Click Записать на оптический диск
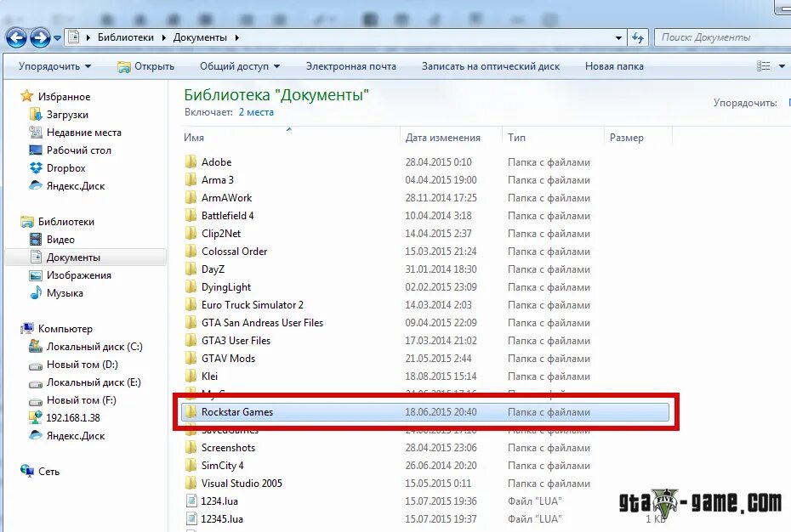This screenshot has height=532, width=791. (x=491, y=66)
